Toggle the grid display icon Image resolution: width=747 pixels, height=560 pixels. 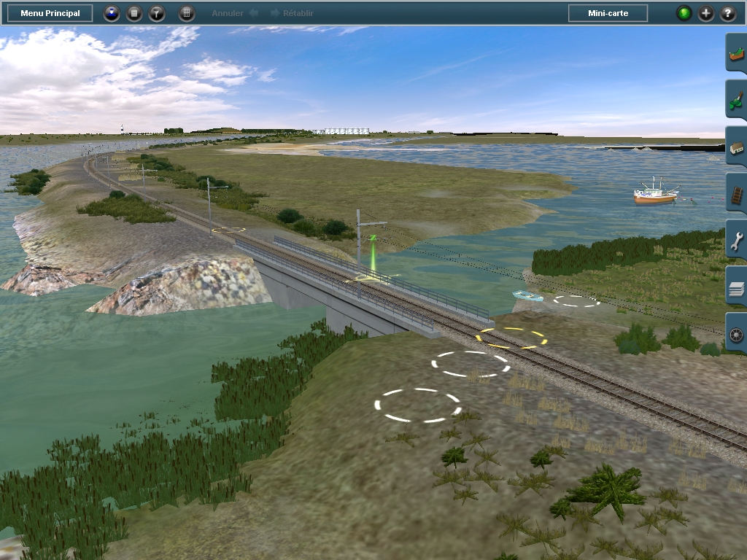click(x=187, y=13)
